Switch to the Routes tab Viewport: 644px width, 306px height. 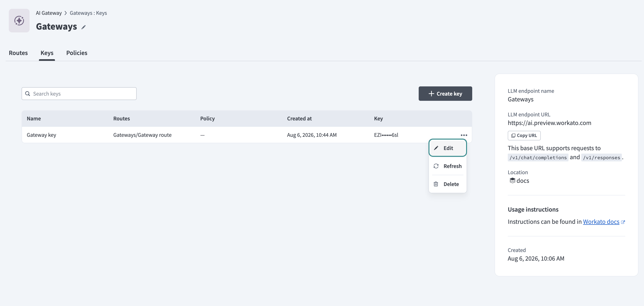click(x=18, y=53)
